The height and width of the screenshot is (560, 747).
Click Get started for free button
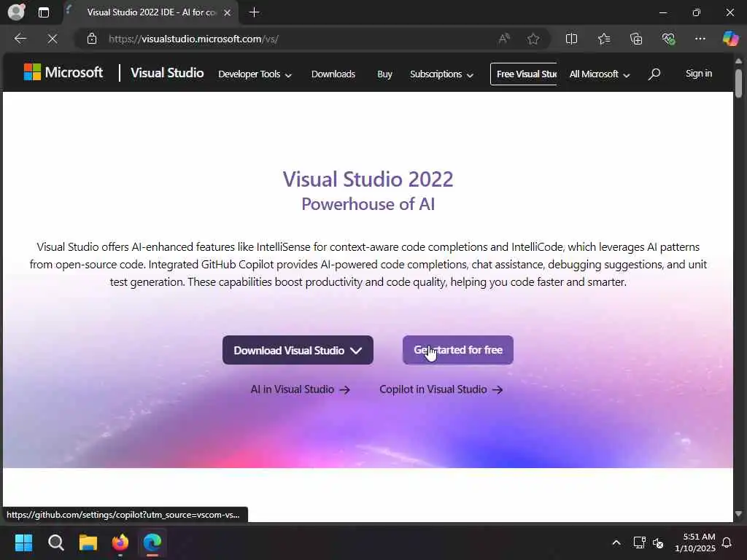click(x=458, y=350)
